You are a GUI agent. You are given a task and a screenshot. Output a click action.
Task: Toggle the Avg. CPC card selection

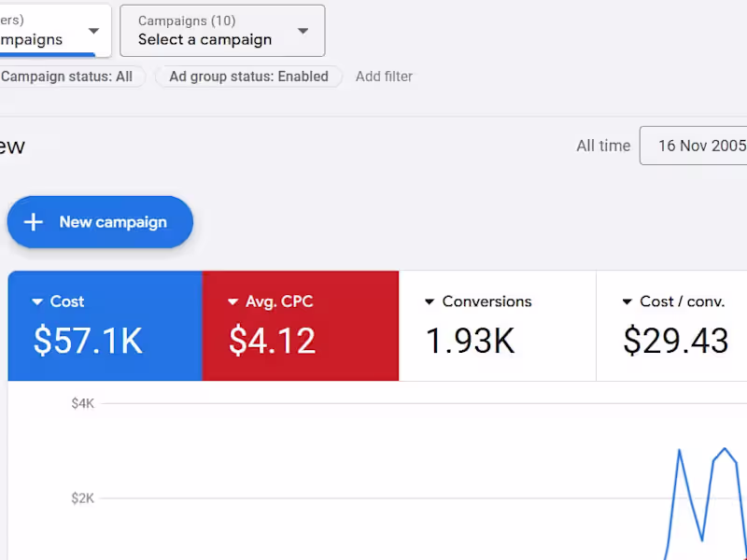click(301, 325)
